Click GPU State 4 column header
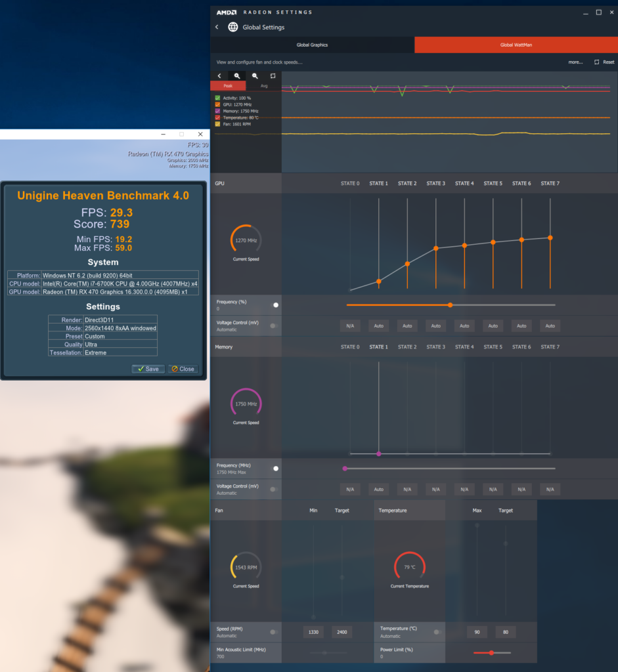This screenshot has width=618, height=672. pos(464,184)
